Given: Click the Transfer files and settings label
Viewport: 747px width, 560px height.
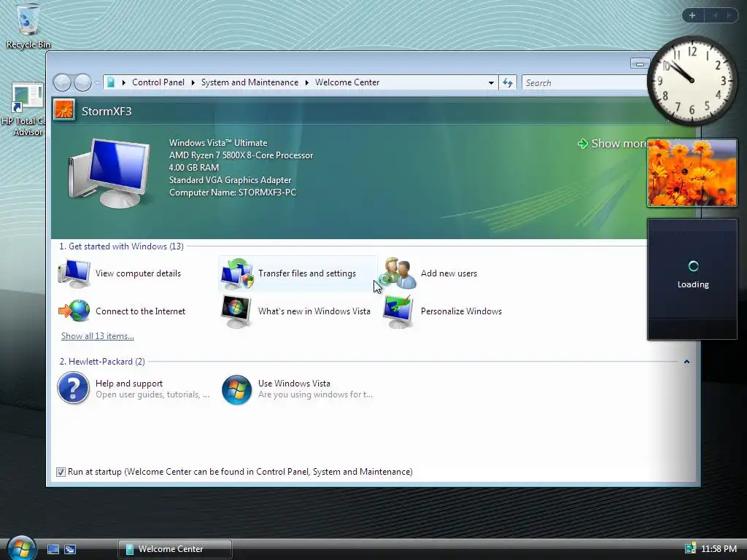Looking at the screenshot, I should click(307, 273).
